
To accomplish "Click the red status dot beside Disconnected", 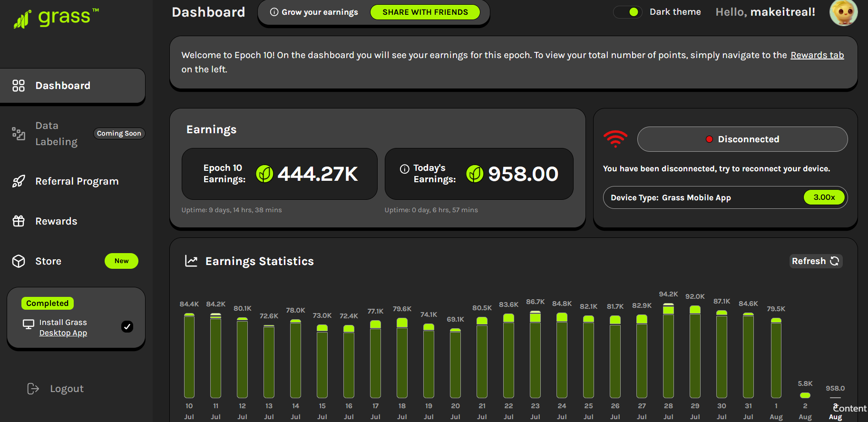I will click(709, 139).
